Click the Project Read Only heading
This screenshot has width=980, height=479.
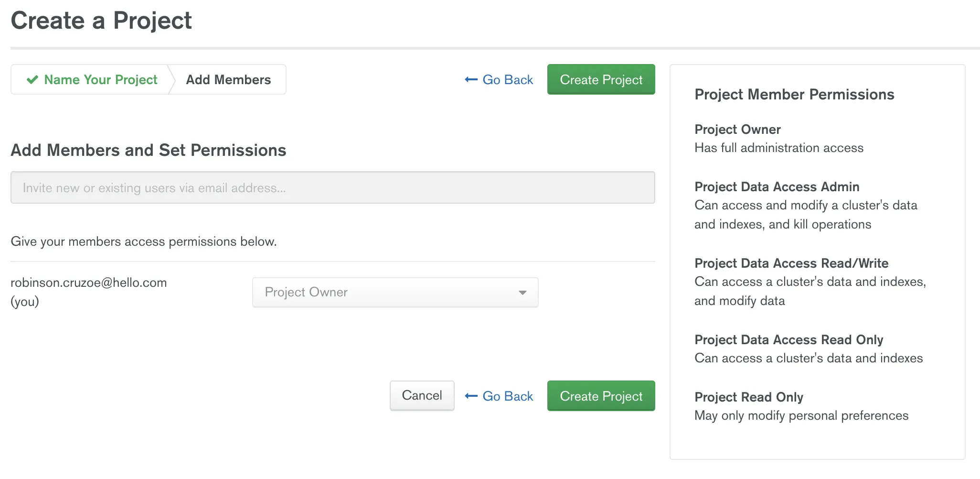click(x=748, y=397)
